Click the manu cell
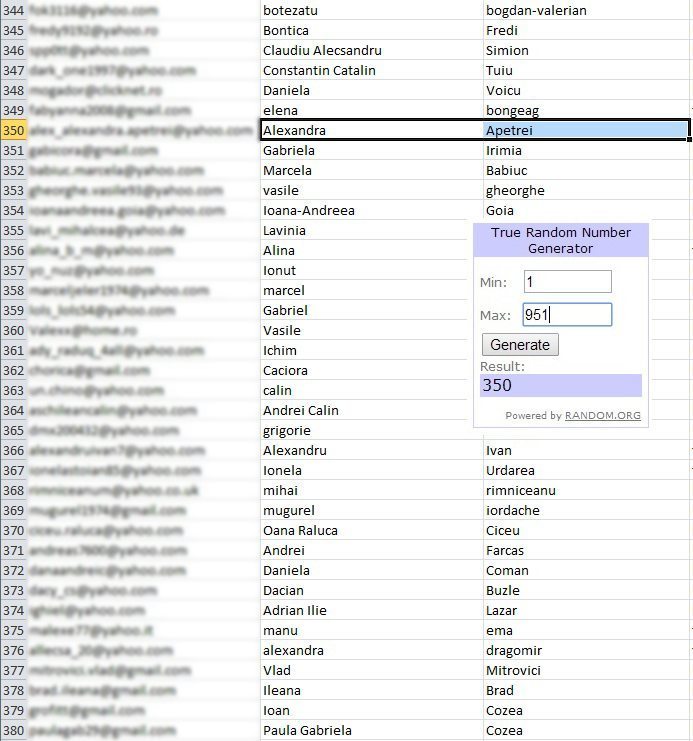Image resolution: width=693 pixels, height=741 pixels. (372, 630)
